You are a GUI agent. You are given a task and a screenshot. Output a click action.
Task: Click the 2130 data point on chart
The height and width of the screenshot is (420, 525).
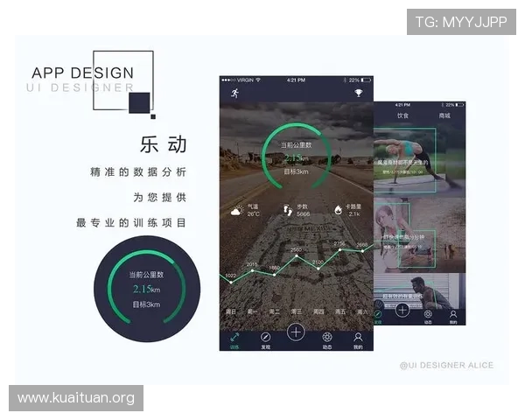pos(318,269)
